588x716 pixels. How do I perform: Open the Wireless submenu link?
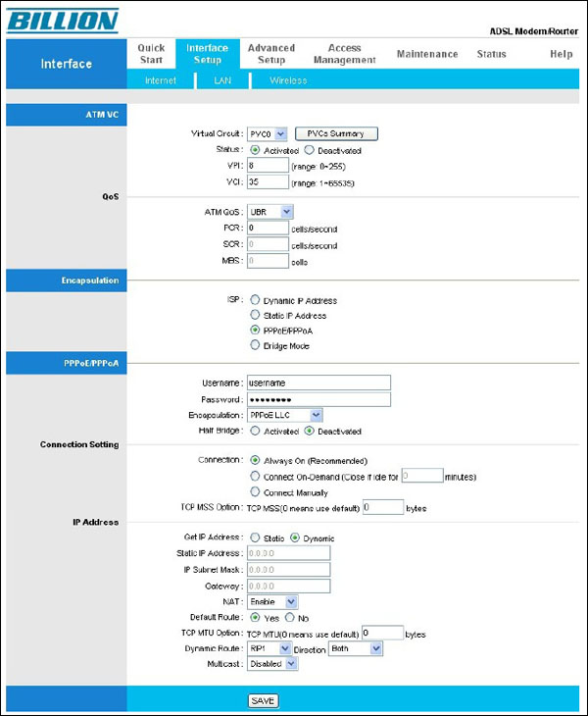(288, 80)
